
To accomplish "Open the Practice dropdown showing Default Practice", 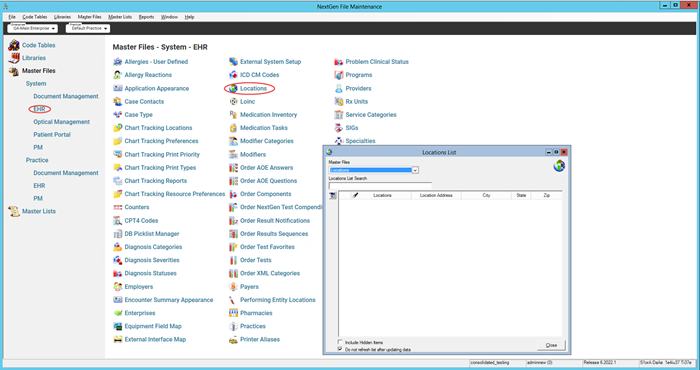I will click(88, 28).
